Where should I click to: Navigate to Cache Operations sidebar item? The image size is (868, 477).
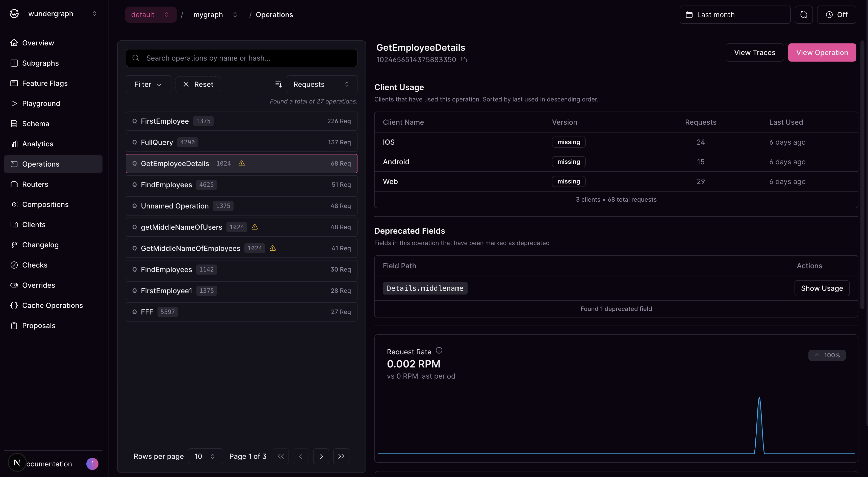click(52, 305)
